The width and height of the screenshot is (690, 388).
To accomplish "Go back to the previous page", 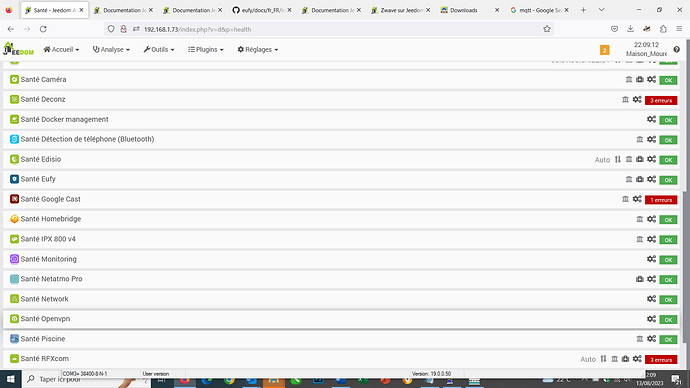I will pyautogui.click(x=11, y=29).
